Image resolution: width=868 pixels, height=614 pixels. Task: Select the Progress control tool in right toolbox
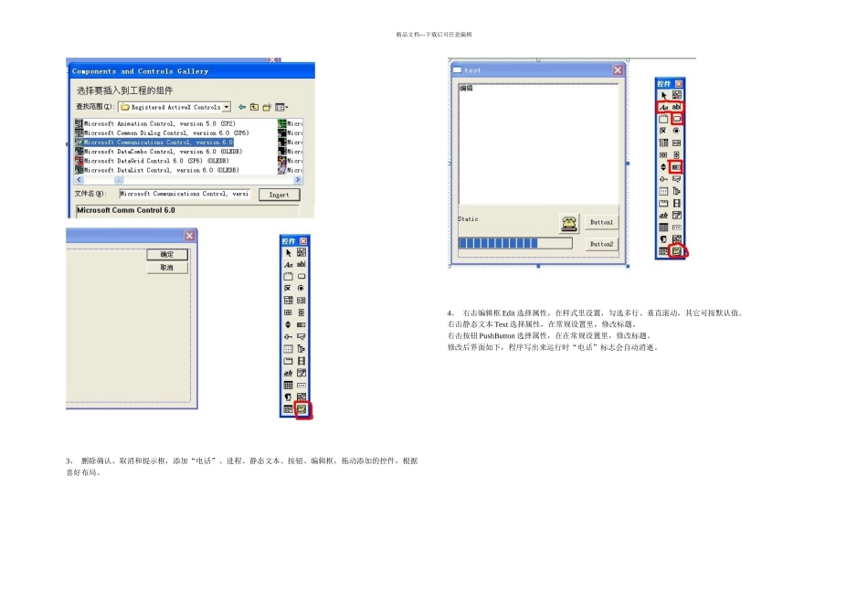(677, 167)
